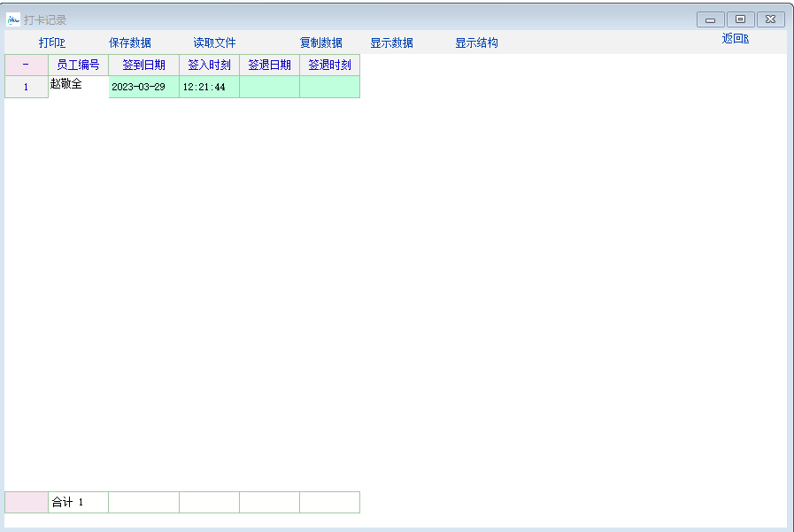Select row 1 via its row number
This screenshot has width=794, height=532.
tap(26, 87)
